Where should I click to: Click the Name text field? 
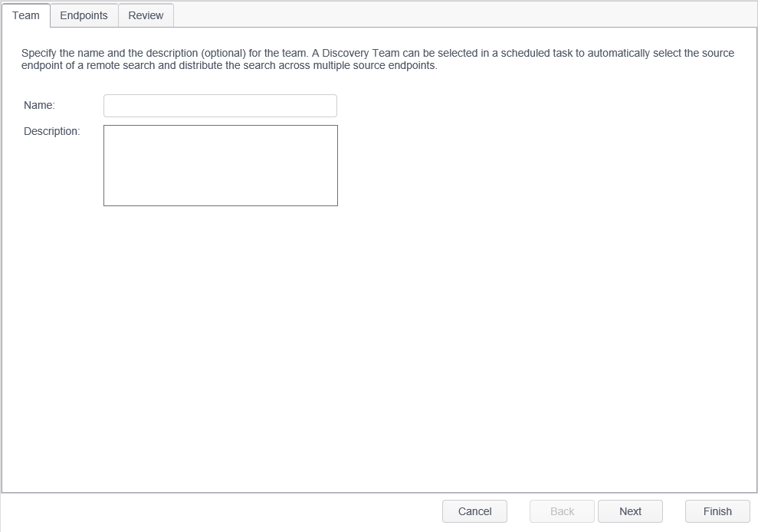220,106
